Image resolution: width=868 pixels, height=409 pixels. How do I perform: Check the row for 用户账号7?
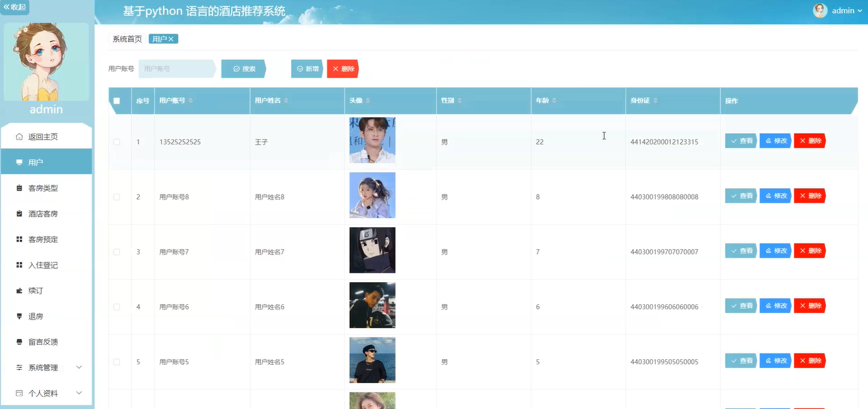click(117, 252)
